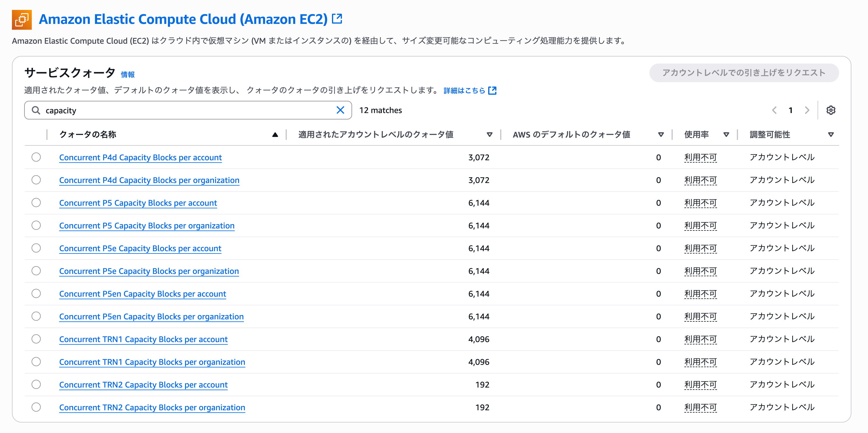Select Concurrent P5 per organization radio button
Image resolution: width=868 pixels, height=433 pixels.
point(36,226)
